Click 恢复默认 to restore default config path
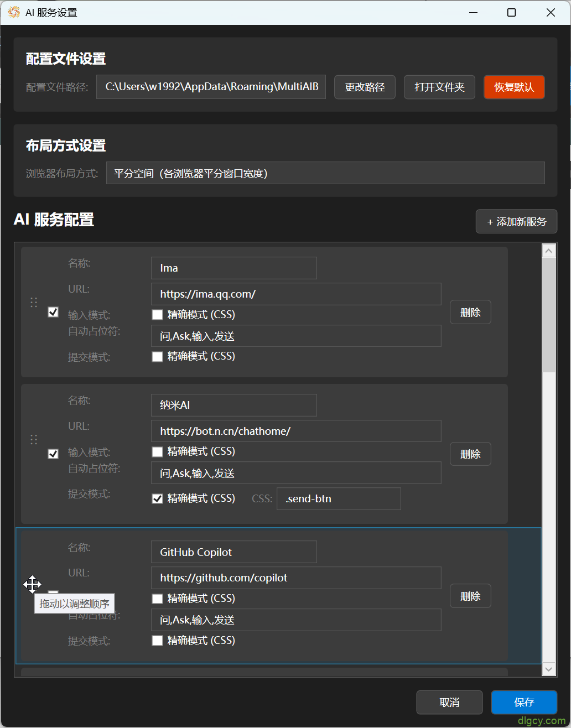 pos(514,87)
